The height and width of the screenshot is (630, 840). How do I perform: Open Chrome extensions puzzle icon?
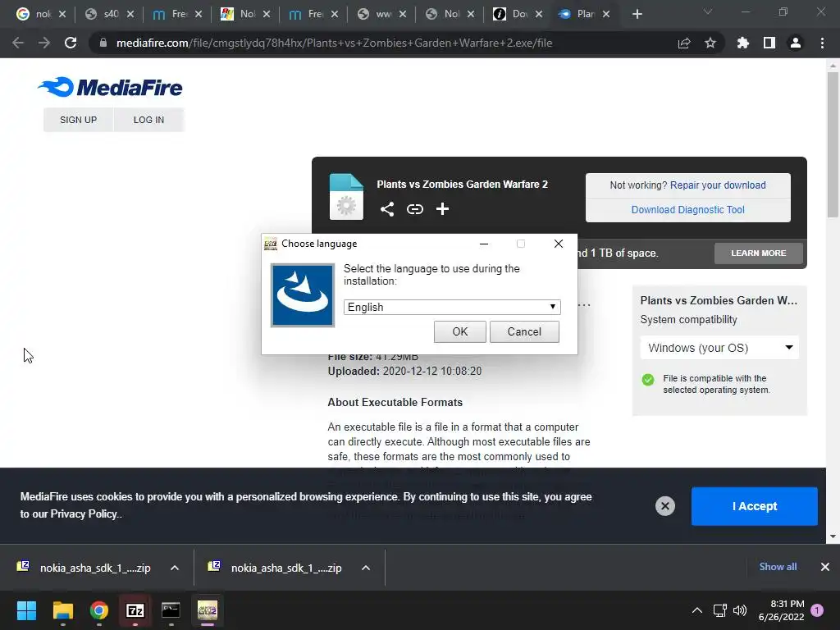(x=742, y=43)
